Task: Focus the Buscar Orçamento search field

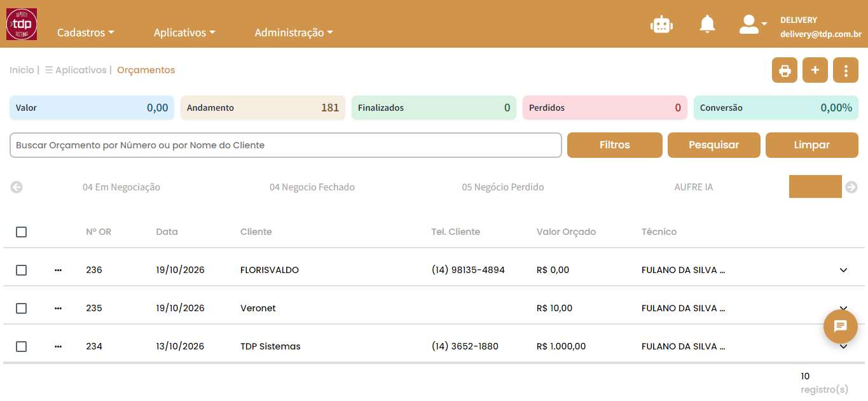Action: click(x=286, y=145)
